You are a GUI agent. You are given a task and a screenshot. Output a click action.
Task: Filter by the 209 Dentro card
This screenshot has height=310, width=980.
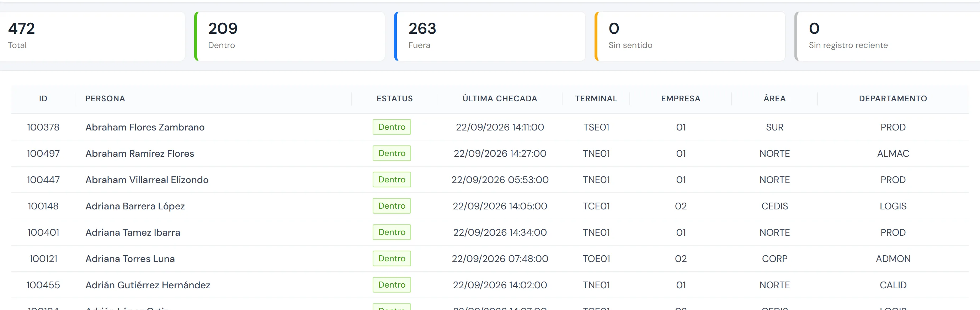(290, 36)
